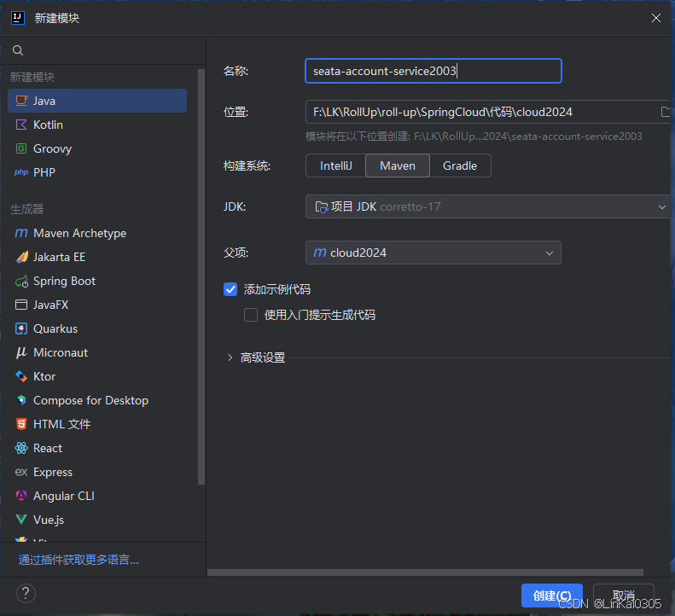This screenshot has width=675, height=616.
Task: Select Ktor generator entry
Action: click(x=97, y=376)
